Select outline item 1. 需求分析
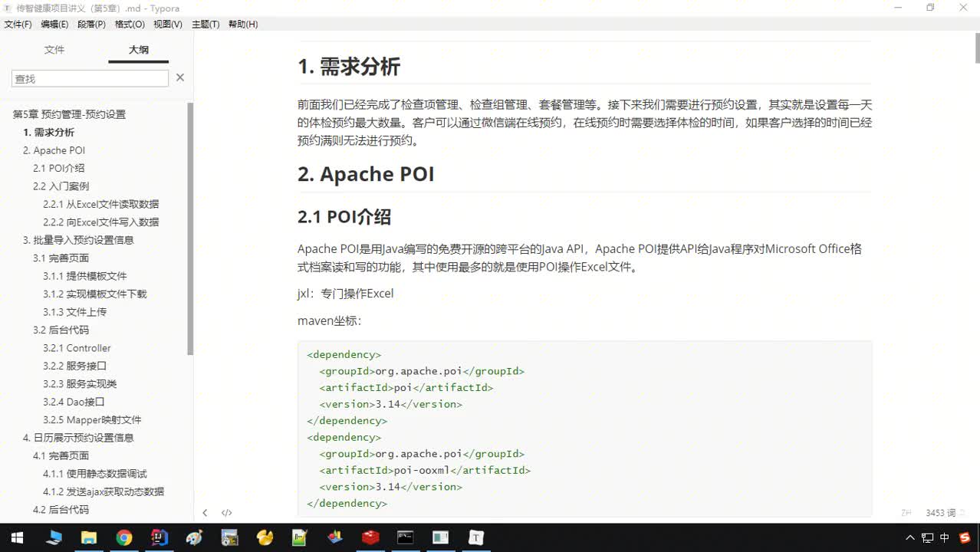The height and width of the screenshot is (552, 980). 48,133
